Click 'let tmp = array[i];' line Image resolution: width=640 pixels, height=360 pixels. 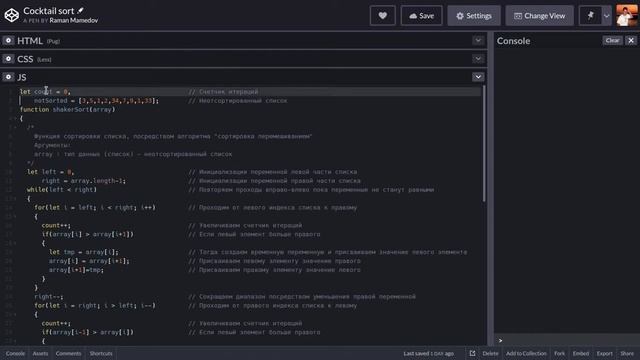[x=84, y=252]
